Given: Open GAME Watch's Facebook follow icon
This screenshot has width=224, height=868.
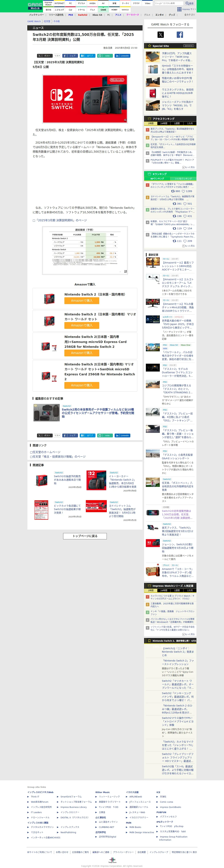Looking at the screenshot, I should [x=180, y=34].
